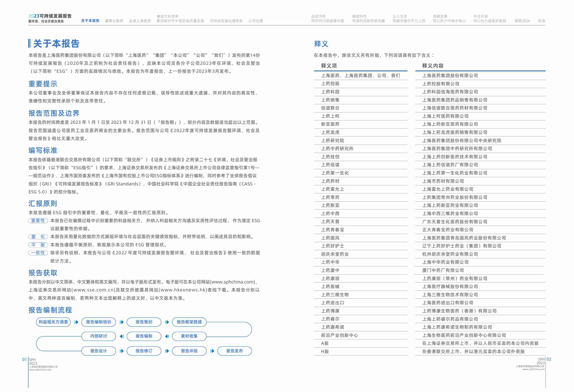Click the 报告编制培训 flow step
This screenshot has height=392, width=574.
pyautogui.click(x=99, y=322)
